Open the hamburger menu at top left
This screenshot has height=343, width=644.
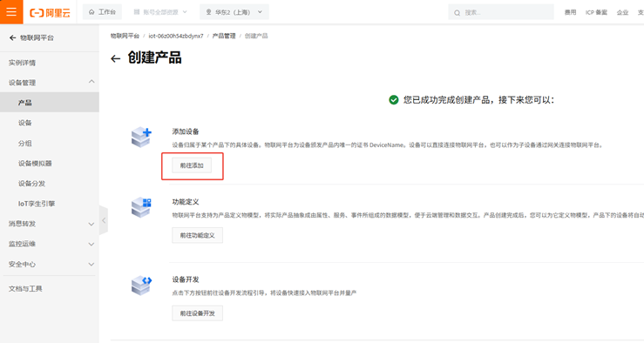pyautogui.click(x=11, y=11)
